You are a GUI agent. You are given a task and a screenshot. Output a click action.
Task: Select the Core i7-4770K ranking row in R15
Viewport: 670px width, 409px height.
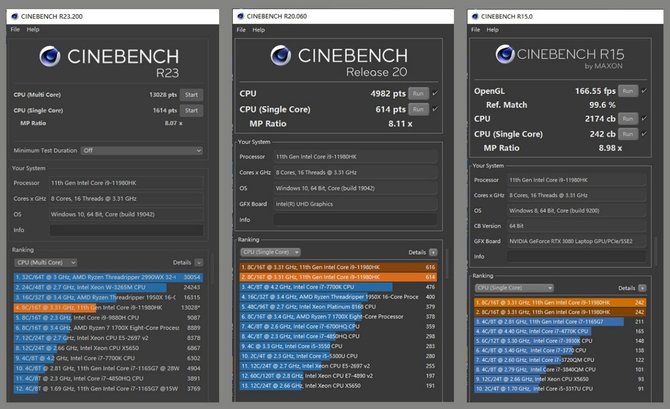coord(560,331)
